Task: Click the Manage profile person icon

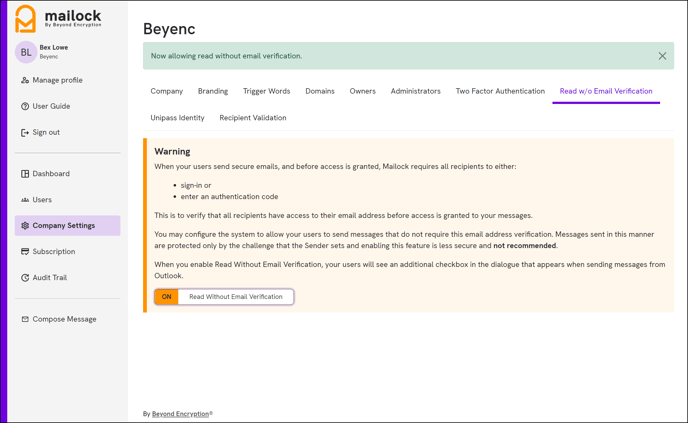Action: pos(25,80)
